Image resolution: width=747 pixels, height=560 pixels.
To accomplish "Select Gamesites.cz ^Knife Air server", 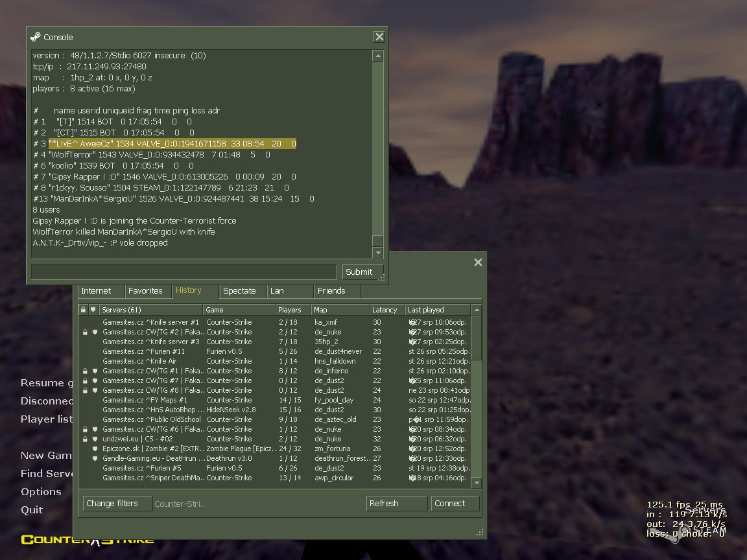I will click(276, 361).
